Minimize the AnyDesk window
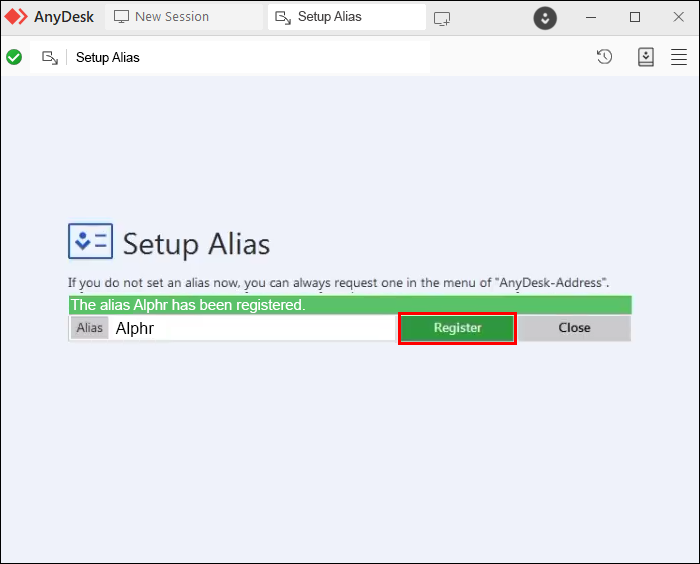 (591, 17)
